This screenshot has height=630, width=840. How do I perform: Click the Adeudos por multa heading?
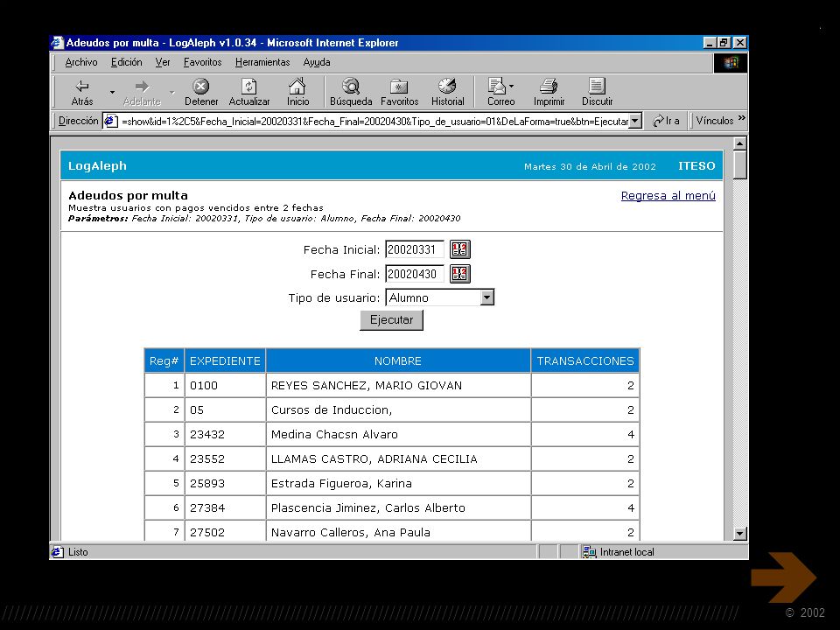(x=128, y=195)
